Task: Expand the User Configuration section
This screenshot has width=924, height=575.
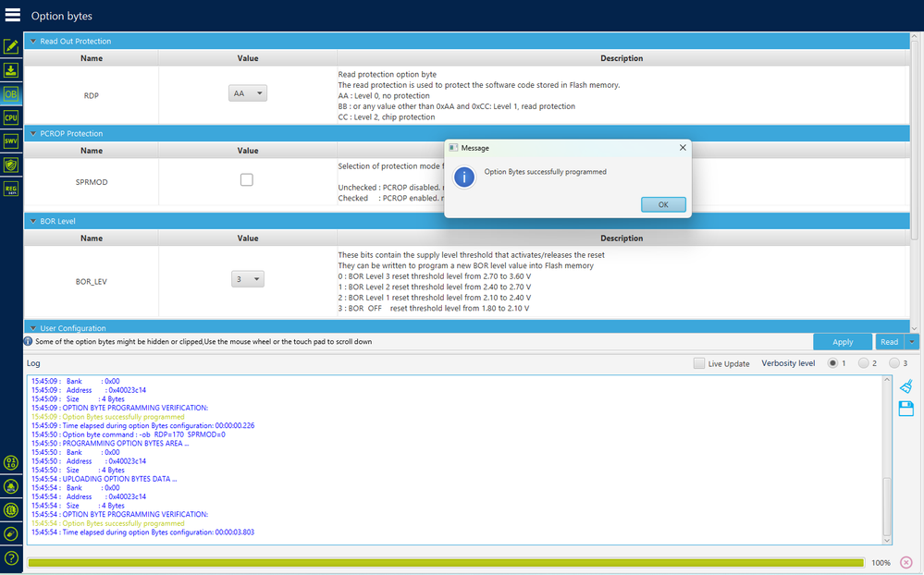Action: click(x=33, y=328)
